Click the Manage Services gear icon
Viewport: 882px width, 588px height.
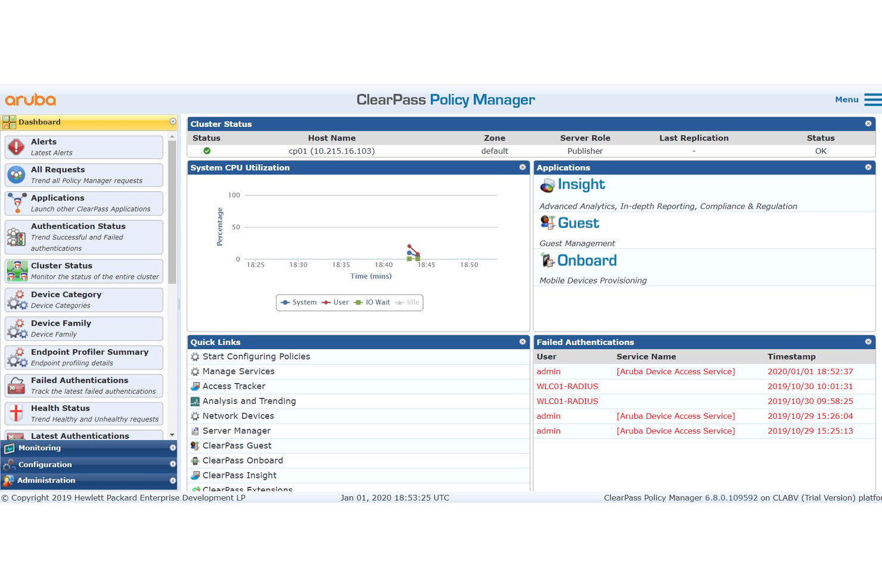point(195,372)
